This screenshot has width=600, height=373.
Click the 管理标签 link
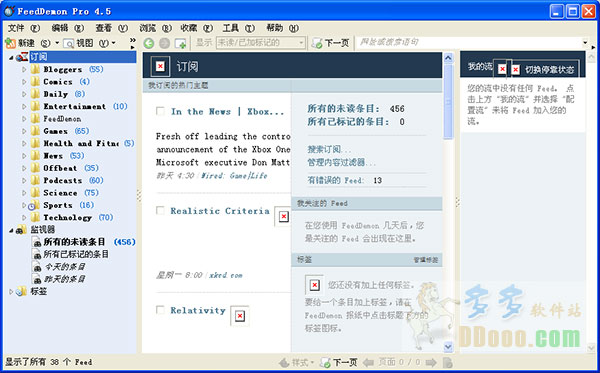click(x=426, y=260)
